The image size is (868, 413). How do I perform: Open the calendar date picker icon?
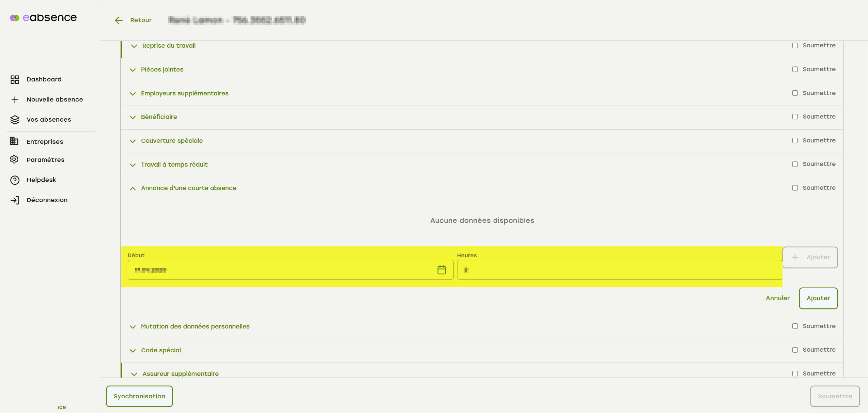(441, 270)
